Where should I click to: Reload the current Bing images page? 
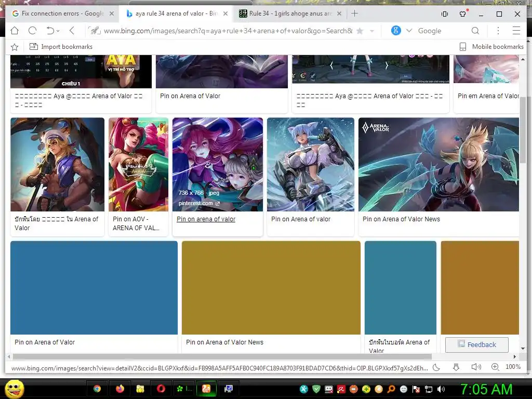coord(32,31)
